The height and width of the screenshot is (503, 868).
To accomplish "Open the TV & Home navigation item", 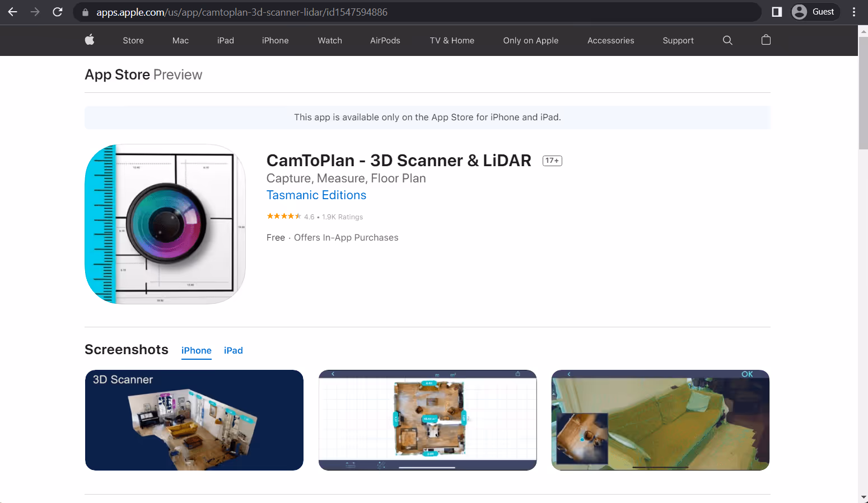I will click(x=452, y=40).
